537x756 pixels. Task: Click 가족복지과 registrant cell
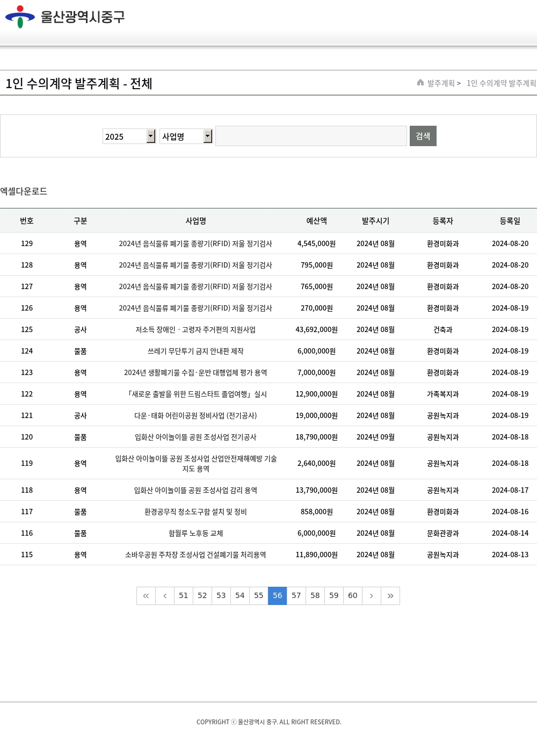pyautogui.click(x=443, y=394)
